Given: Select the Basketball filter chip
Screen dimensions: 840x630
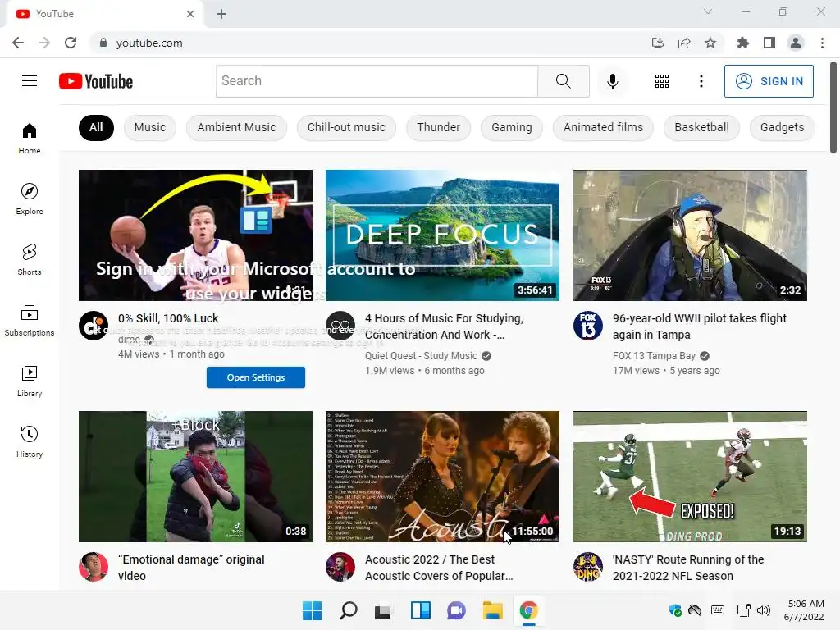Looking at the screenshot, I should pos(702,127).
